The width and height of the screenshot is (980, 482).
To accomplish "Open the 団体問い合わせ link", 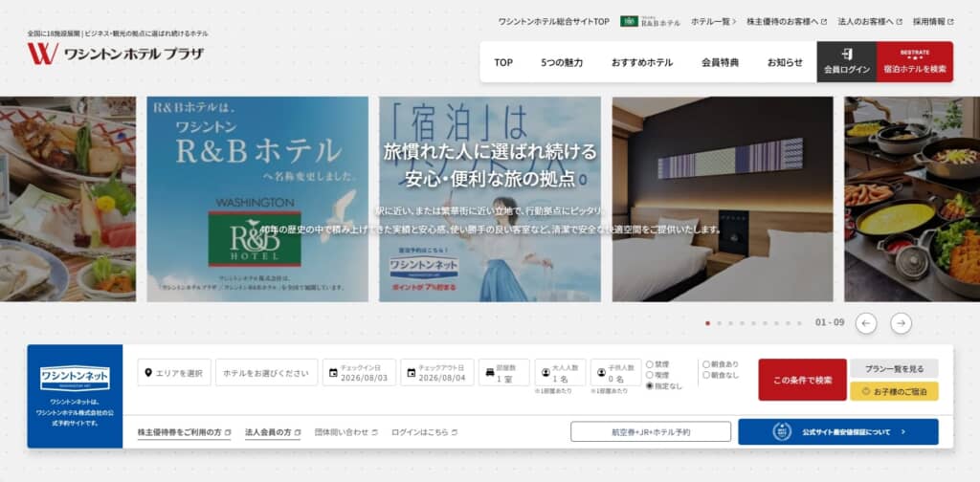I will pos(345,432).
